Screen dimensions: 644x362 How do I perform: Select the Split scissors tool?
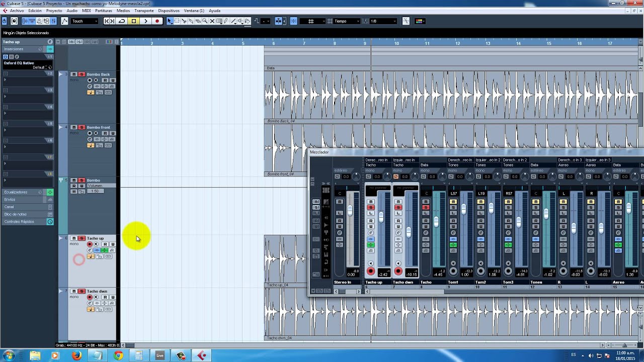point(184,21)
